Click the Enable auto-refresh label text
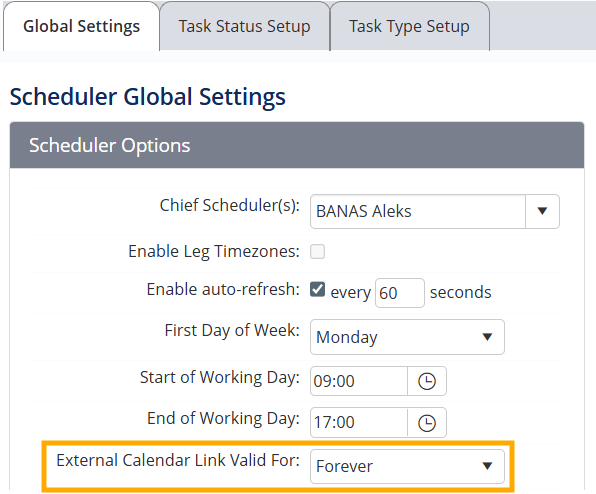The width and height of the screenshot is (596, 494). point(223,289)
